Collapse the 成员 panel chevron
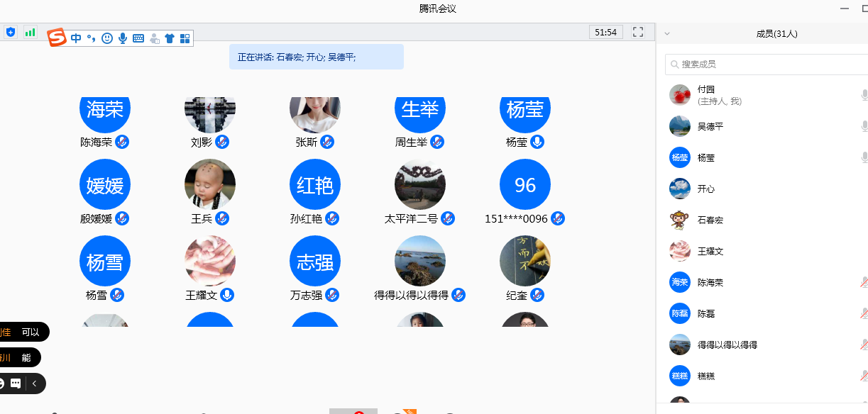The image size is (868, 414). [x=666, y=33]
